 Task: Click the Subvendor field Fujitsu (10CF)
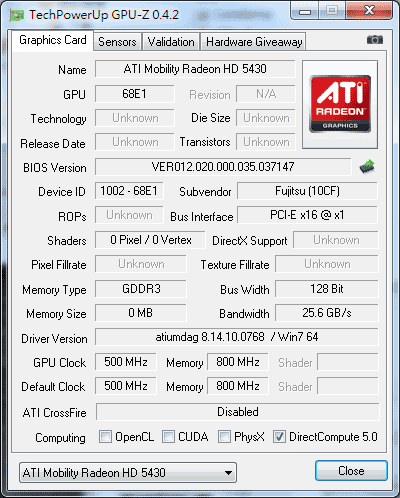pos(307,191)
